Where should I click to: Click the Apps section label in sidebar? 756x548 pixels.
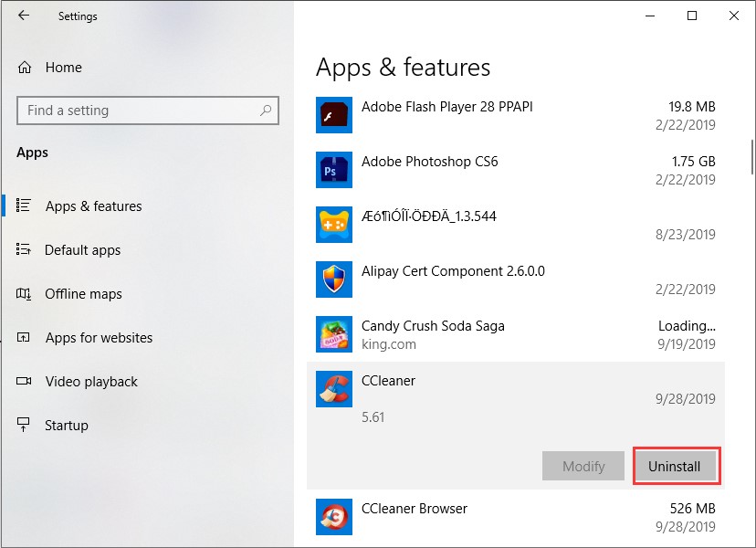tap(32, 153)
